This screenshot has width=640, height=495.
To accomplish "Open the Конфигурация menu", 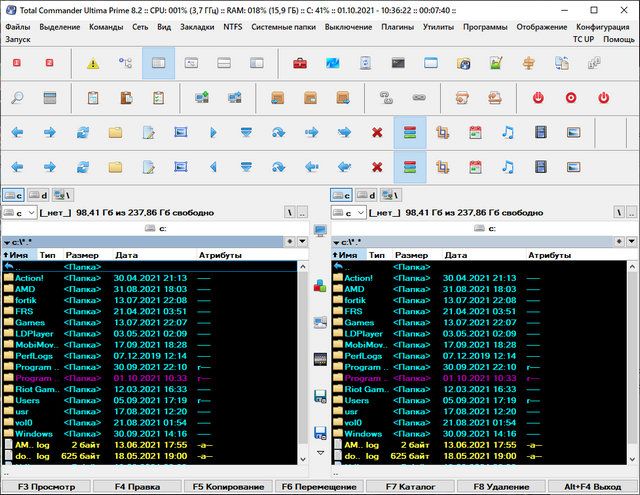I will tap(602, 27).
